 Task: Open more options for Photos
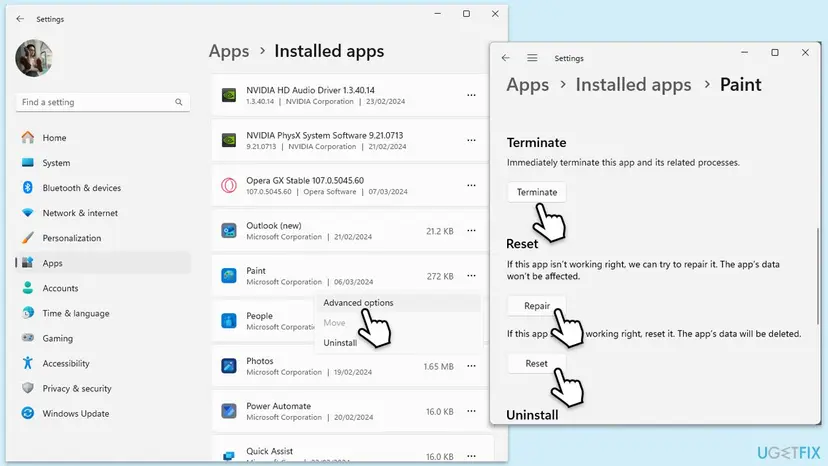(x=471, y=366)
